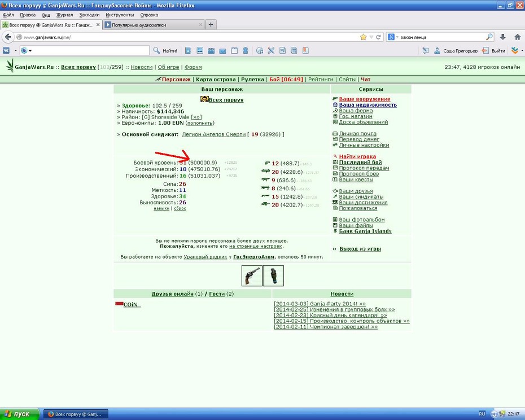Open the Журнал menu

click(x=64, y=15)
